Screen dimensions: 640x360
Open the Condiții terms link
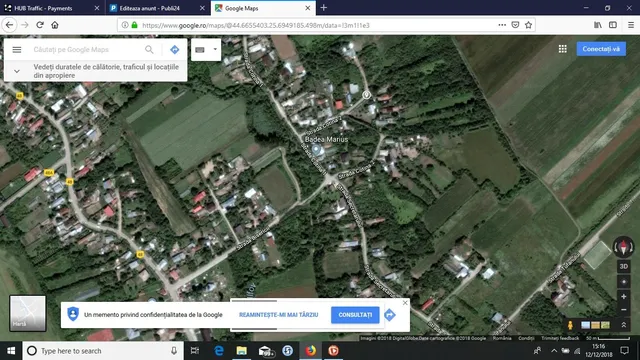click(x=526, y=338)
